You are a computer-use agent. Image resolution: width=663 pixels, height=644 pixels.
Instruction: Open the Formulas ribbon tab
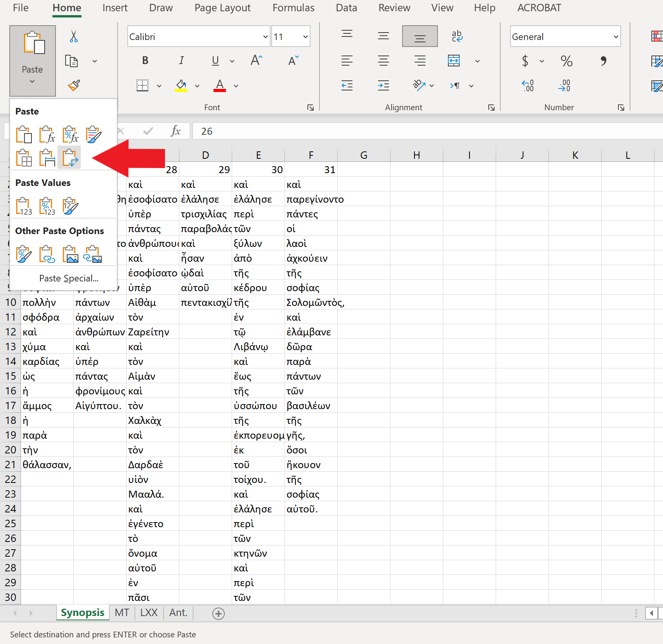[293, 8]
